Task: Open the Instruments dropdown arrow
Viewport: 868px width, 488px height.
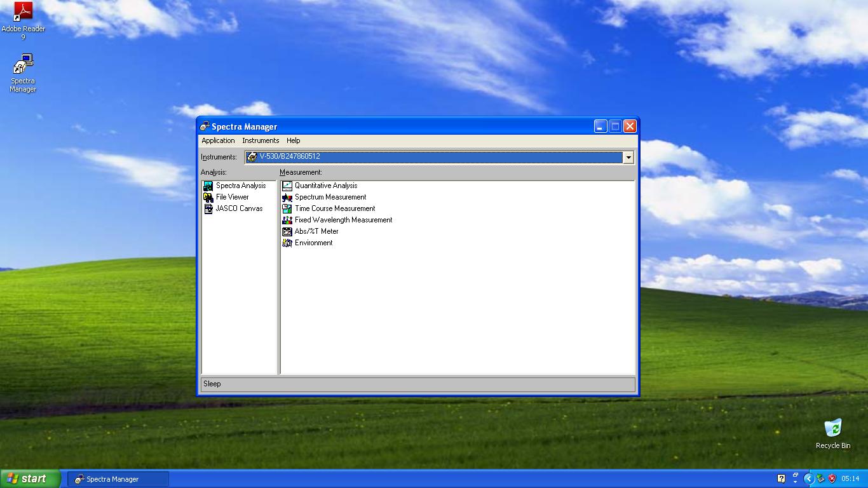Action: [x=628, y=157]
